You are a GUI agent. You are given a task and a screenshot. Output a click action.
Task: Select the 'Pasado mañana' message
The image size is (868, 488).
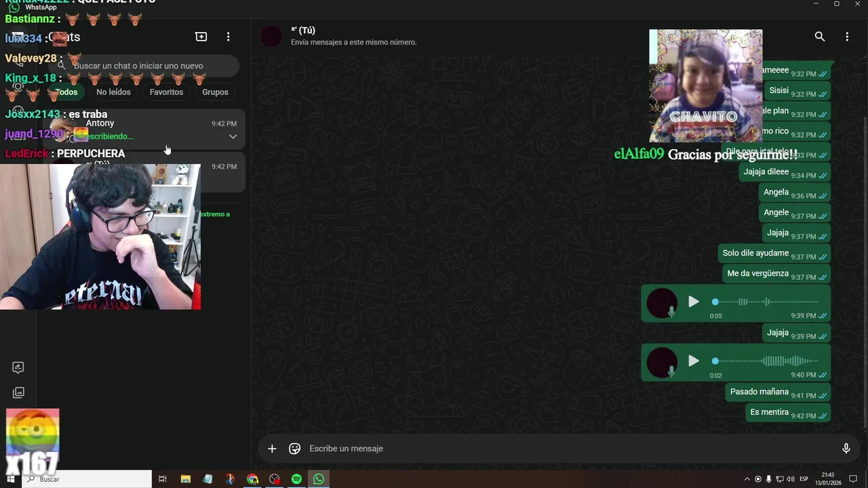[777, 392]
